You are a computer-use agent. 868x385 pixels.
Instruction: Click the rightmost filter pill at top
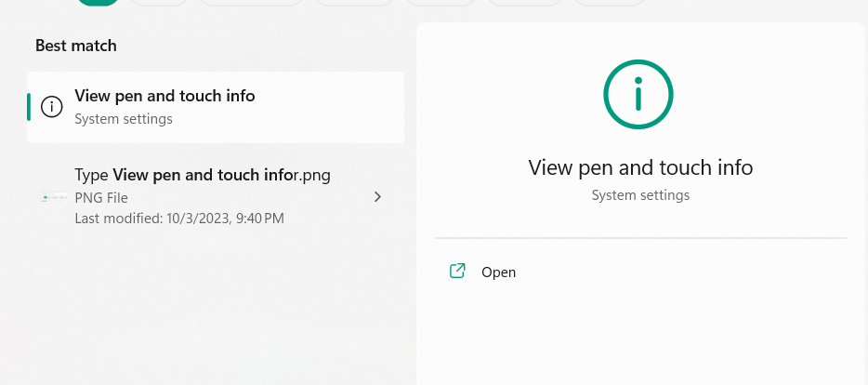[610, 2]
